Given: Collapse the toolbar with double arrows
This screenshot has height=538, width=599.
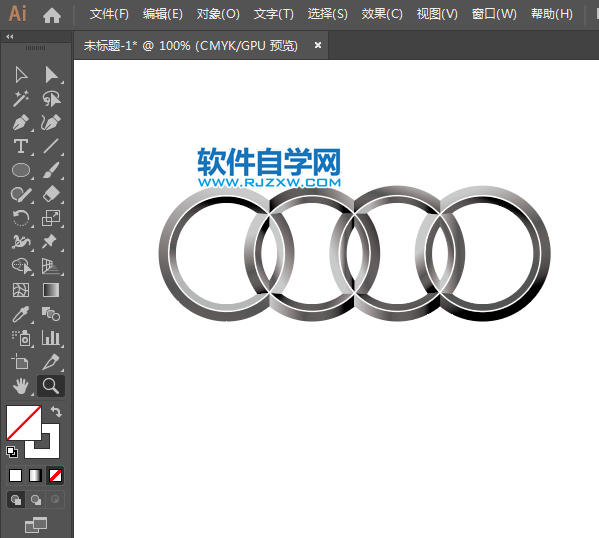Looking at the screenshot, I should (10, 37).
